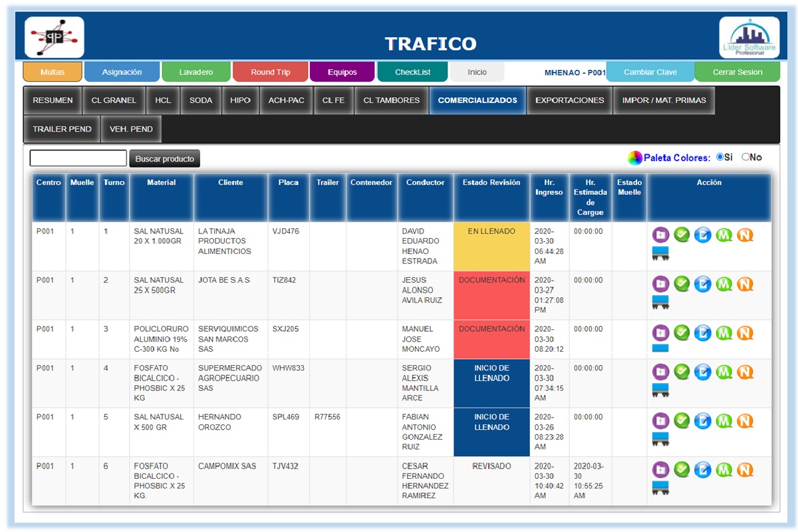This screenshot has width=798, height=532.
Task: Click Lider Software logo at top right
Action: click(x=749, y=37)
